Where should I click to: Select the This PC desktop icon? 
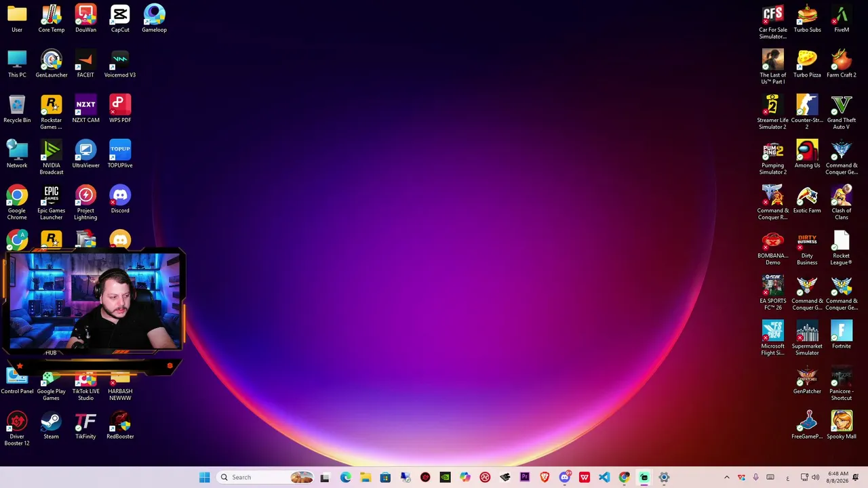pos(17,64)
